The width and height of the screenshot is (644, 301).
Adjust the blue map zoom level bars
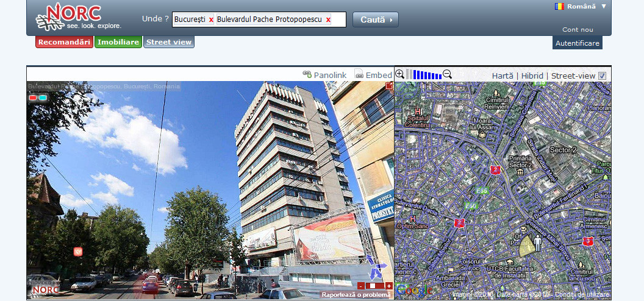pyautogui.click(x=427, y=74)
